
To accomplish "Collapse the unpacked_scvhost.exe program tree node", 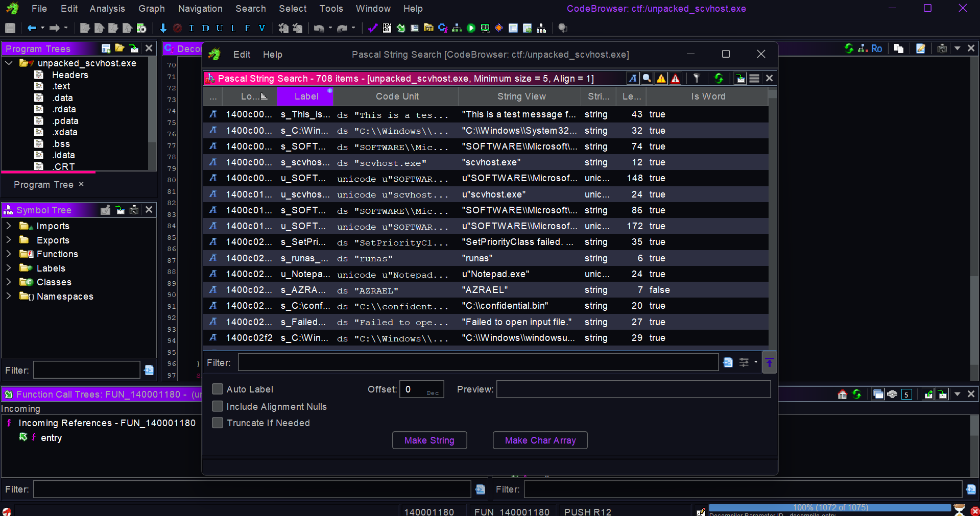I will (x=9, y=63).
